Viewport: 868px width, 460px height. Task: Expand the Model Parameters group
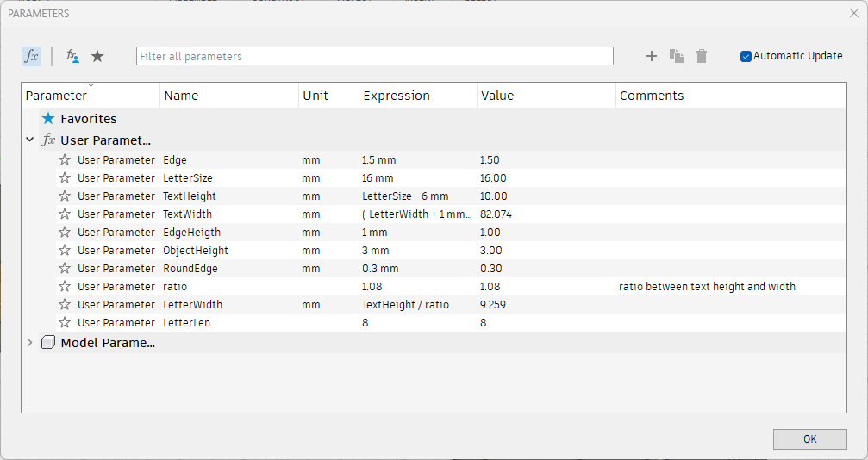30,342
